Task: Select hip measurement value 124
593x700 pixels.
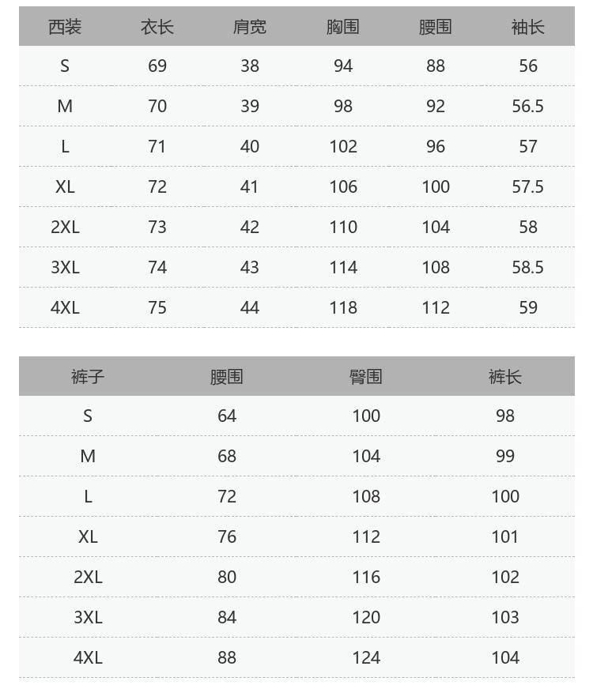Action: tap(366, 658)
